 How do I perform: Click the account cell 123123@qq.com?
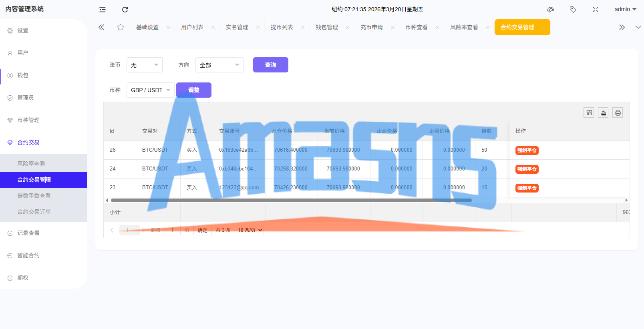[x=239, y=187]
